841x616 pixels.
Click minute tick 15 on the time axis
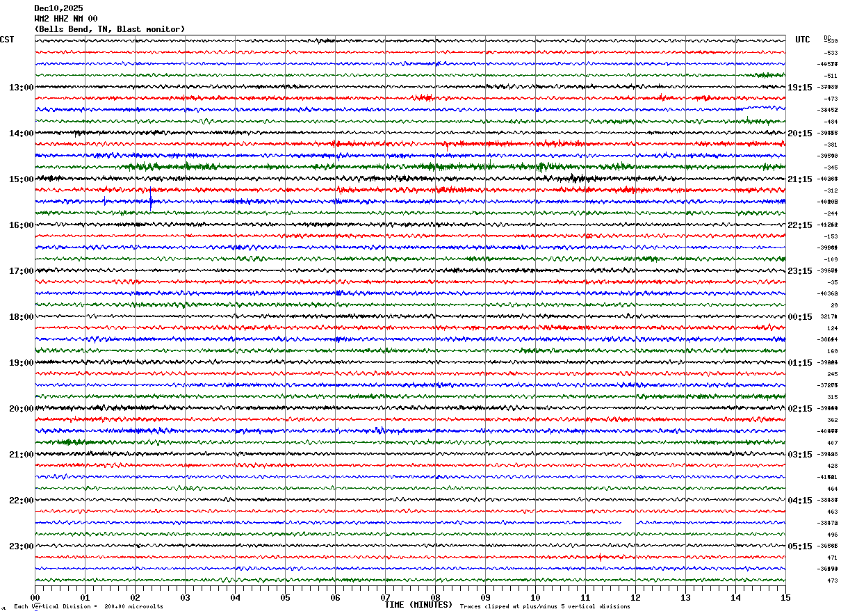pyautogui.click(x=785, y=597)
